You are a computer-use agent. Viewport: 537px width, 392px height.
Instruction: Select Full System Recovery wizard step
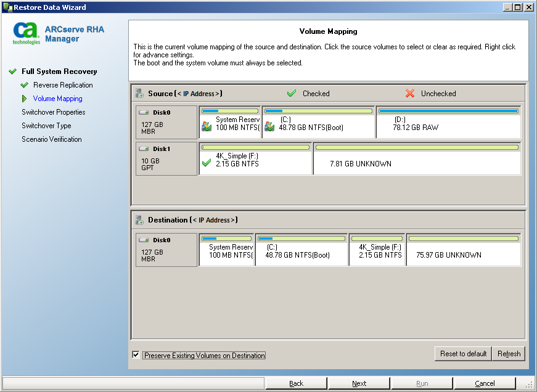pyautogui.click(x=59, y=71)
